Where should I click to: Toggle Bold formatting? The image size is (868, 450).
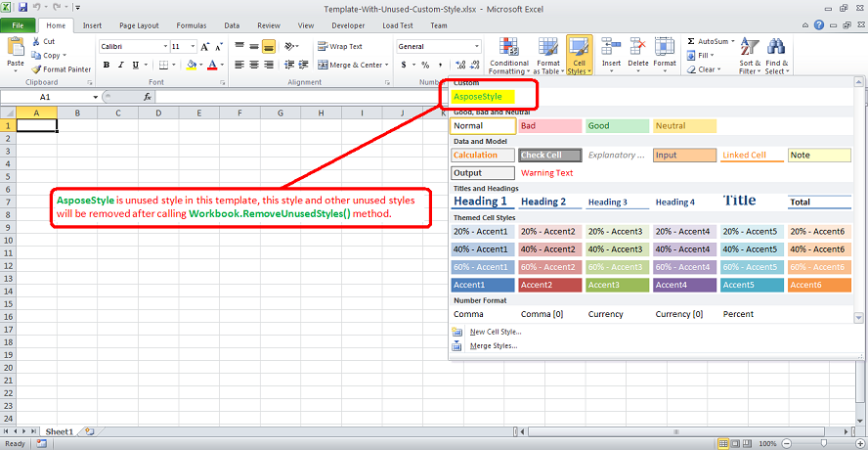pos(106,66)
